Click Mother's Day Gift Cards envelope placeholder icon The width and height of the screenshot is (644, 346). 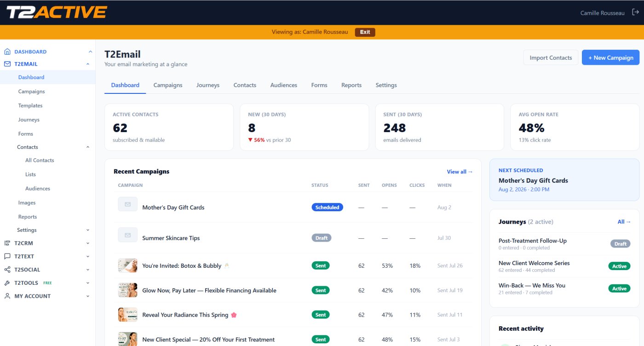coord(128,204)
